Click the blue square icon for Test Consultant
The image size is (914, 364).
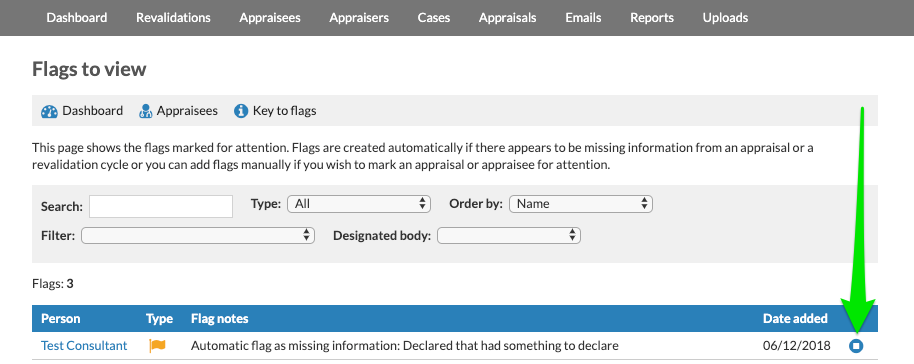pyautogui.click(x=856, y=346)
